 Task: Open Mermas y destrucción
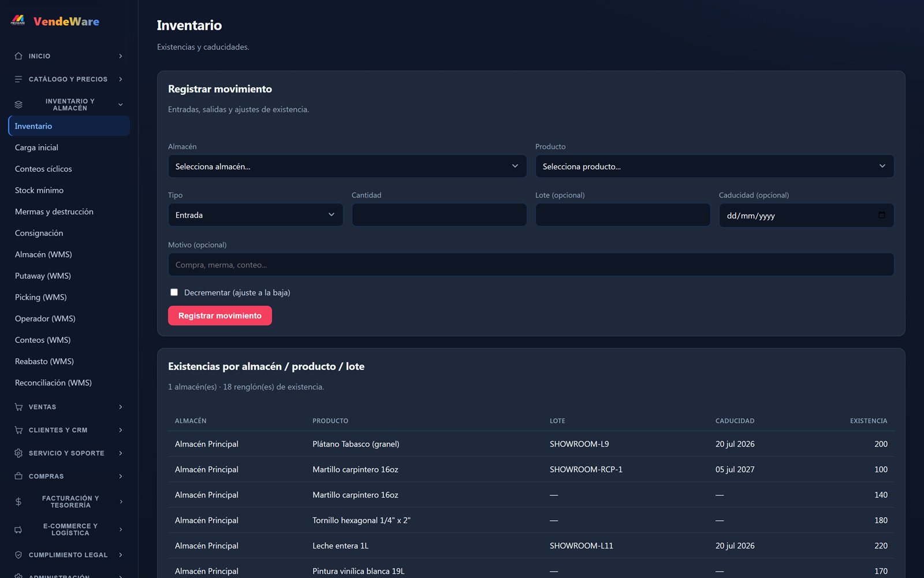point(69,212)
